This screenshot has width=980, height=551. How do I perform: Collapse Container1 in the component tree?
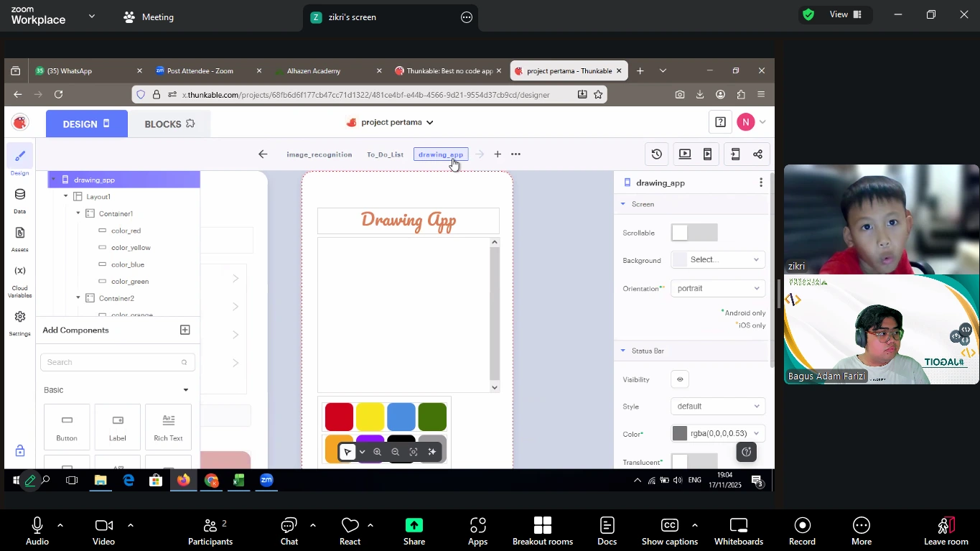[78, 214]
